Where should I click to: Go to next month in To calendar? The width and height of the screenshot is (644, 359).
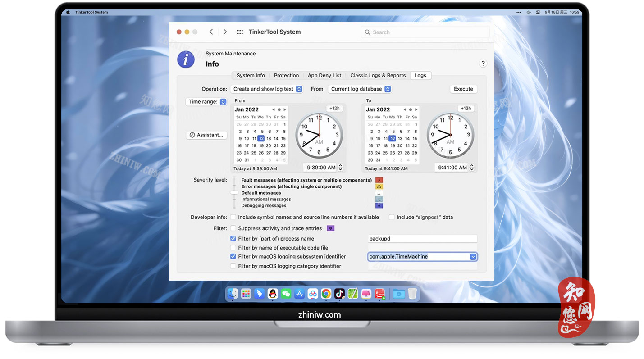416,109
